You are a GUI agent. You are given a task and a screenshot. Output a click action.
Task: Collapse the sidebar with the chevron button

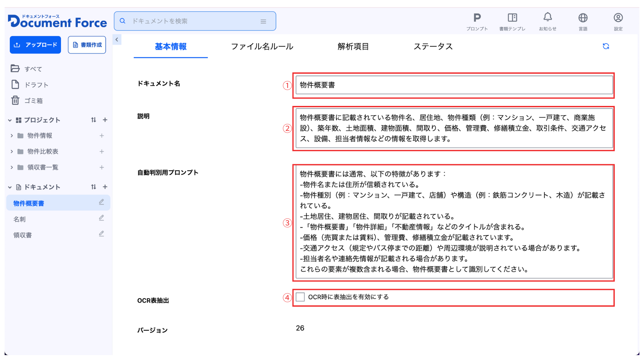[117, 40]
